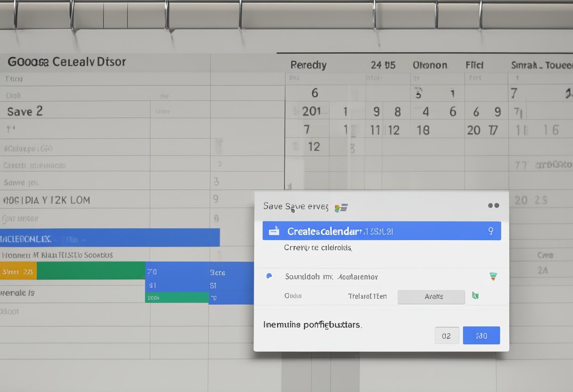Click the two-dot icon in dialog header
The width and height of the screenshot is (573, 392).
[x=493, y=206]
